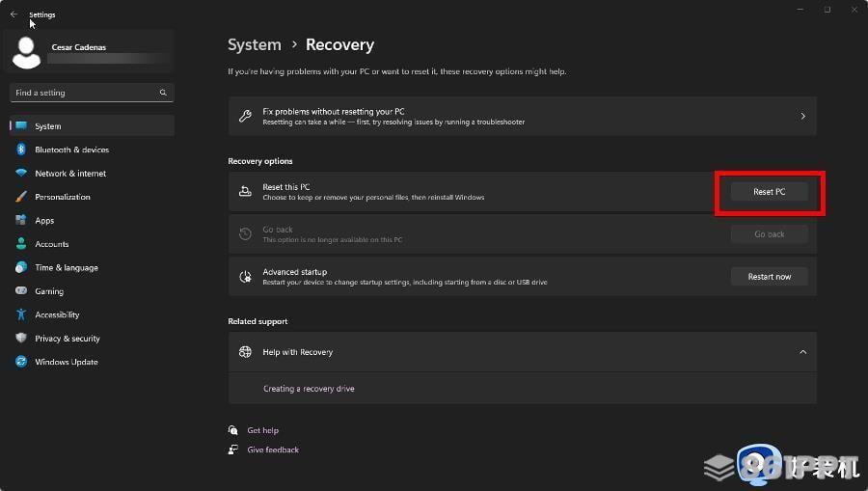Open the Give feedback link

click(273, 450)
